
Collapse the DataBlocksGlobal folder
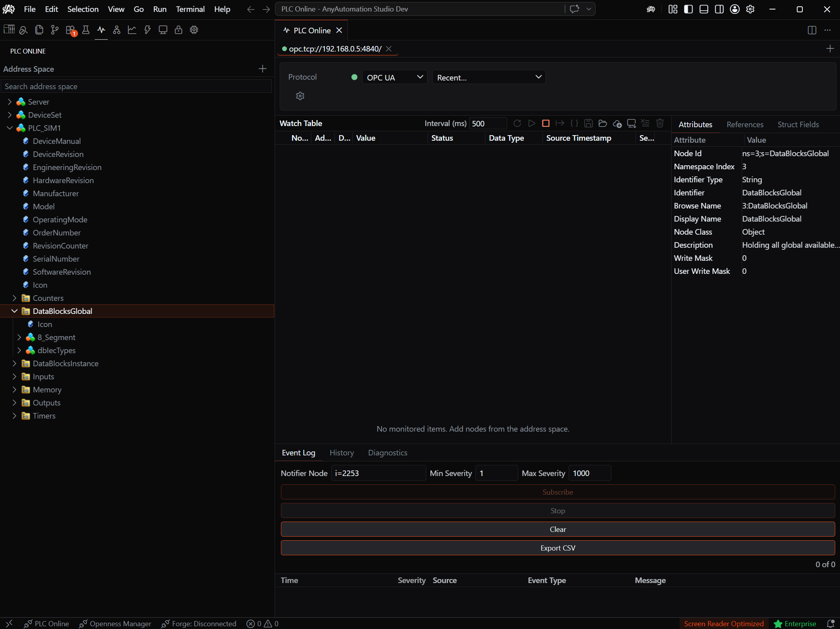[14, 311]
